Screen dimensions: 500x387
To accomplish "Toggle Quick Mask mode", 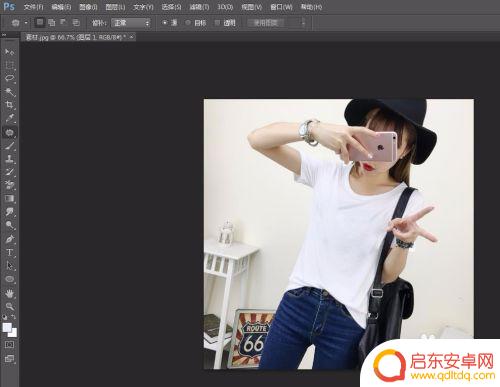I will [9, 345].
